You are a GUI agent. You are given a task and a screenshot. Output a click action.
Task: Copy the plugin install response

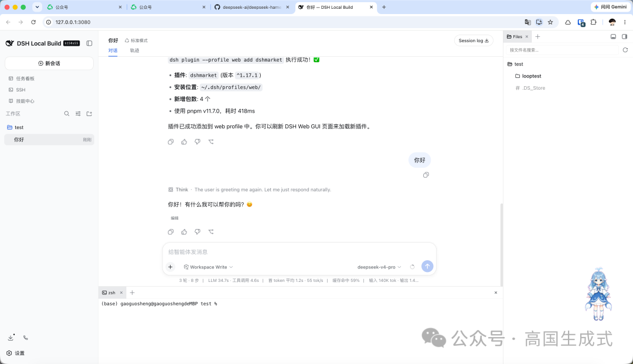(x=171, y=142)
